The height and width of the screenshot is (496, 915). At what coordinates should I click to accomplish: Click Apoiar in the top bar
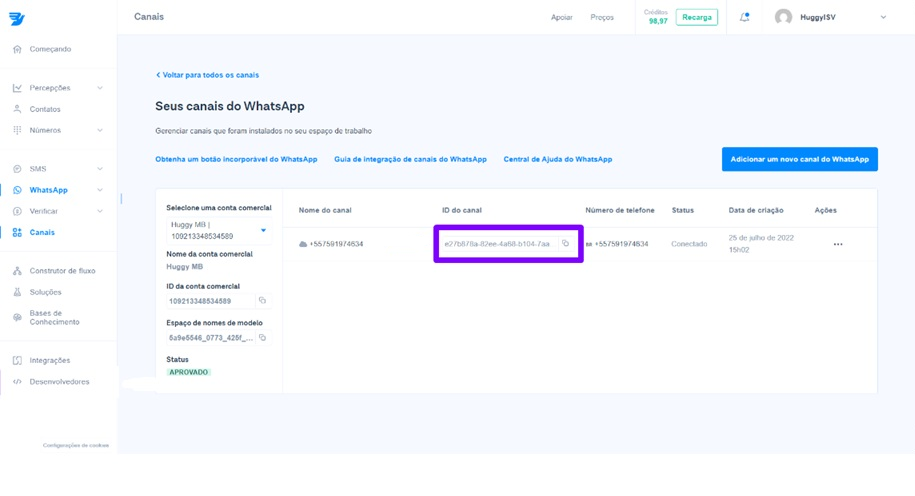(561, 18)
